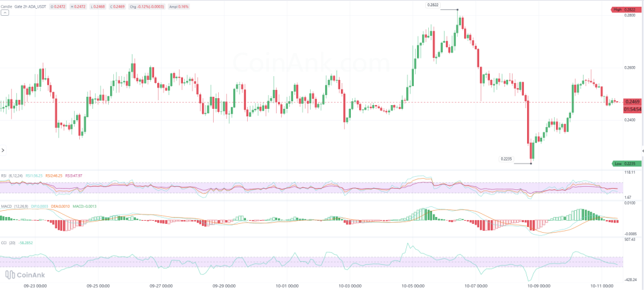The image size is (644, 290).
Task: Expand the right side panel arrow
Action: 642,151
